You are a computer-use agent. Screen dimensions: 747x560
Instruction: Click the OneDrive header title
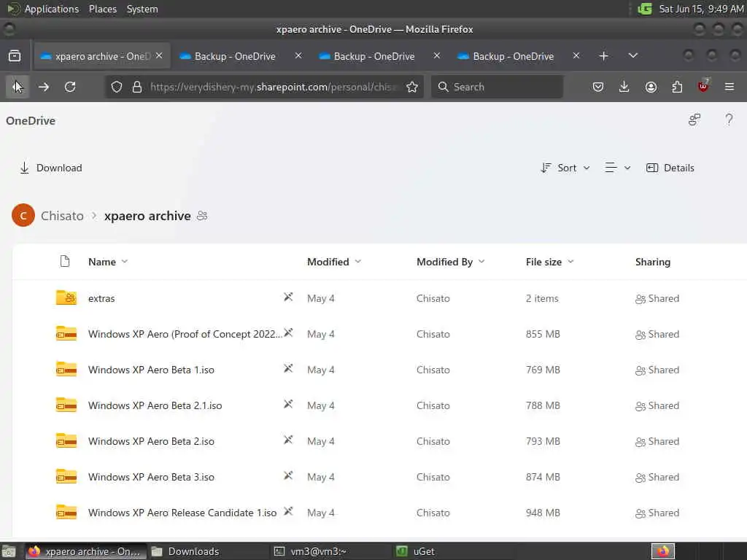[31, 120]
